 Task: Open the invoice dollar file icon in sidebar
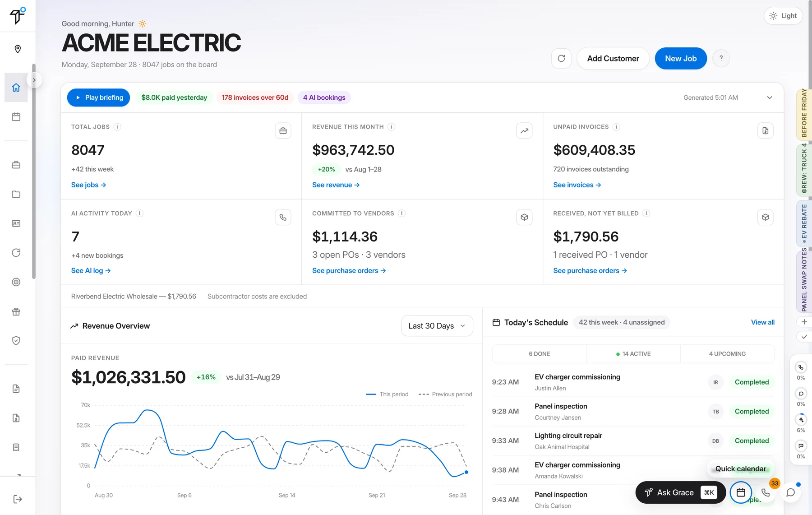pyautogui.click(x=16, y=418)
